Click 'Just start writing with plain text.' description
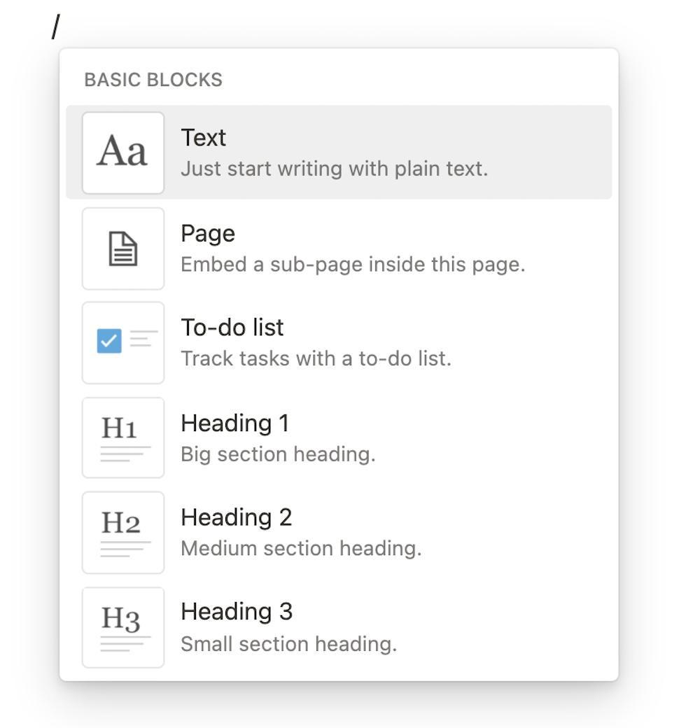Image resolution: width=700 pixels, height=728 pixels. point(334,169)
